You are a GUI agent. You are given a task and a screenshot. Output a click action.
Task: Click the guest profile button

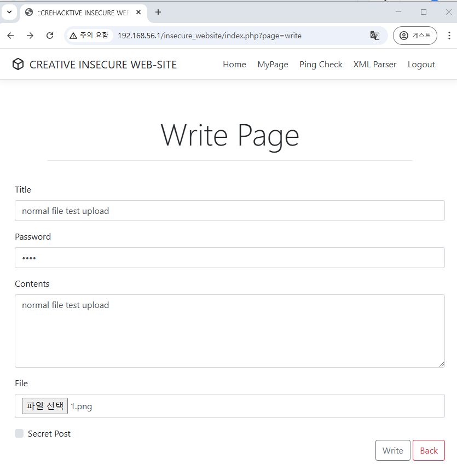click(x=415, y=36)
